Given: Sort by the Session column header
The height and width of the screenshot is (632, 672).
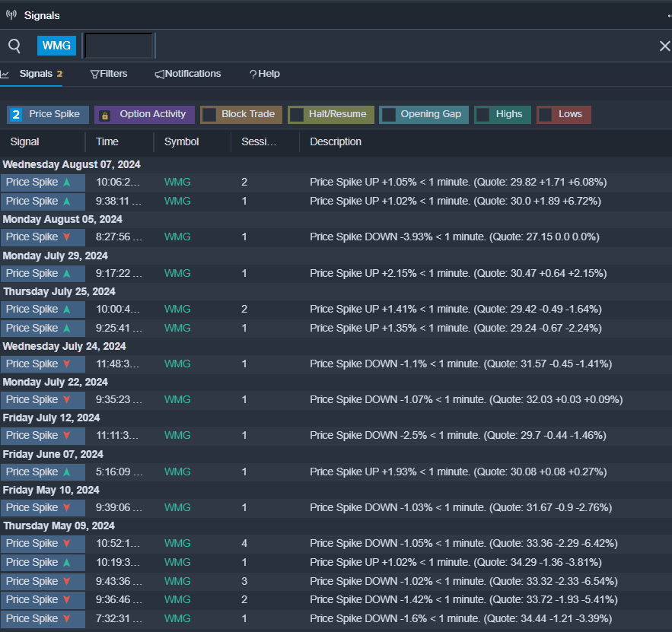Looking at the screenshot, I should pos(259,141).
